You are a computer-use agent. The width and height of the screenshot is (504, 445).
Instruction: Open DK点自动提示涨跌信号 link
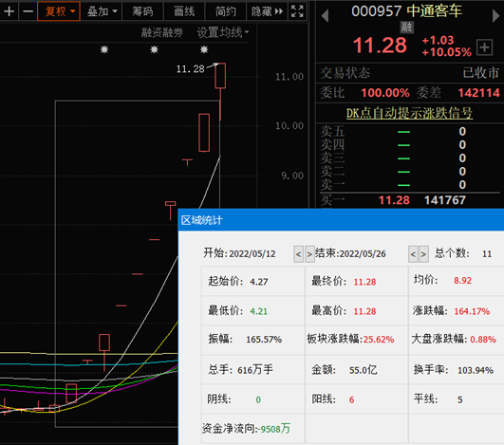(x=409, y=113)
